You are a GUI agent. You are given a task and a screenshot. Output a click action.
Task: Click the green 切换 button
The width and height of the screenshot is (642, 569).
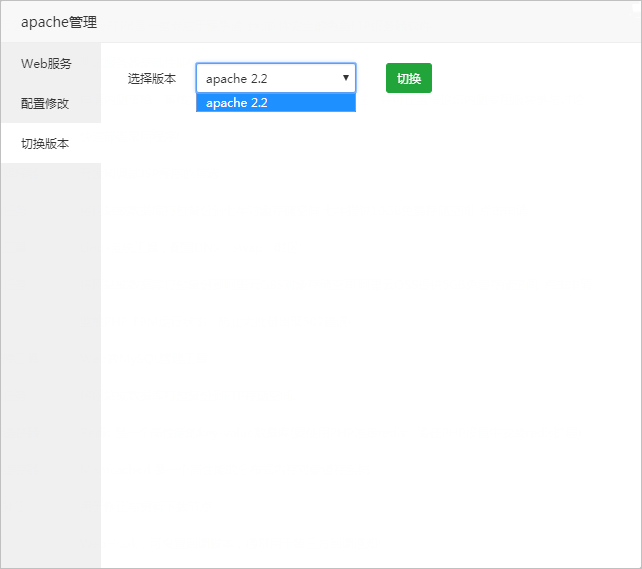point(408,78)
